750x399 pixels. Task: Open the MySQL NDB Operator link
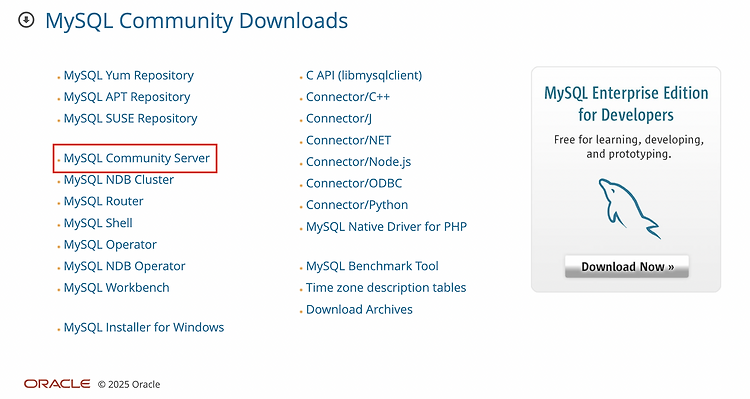click(x=124, y=266)
